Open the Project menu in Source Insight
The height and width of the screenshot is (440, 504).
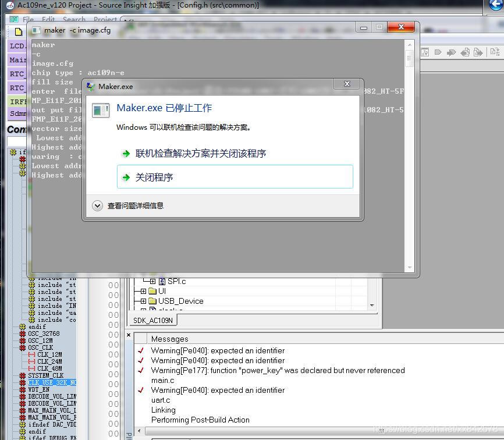coord(105,19)
